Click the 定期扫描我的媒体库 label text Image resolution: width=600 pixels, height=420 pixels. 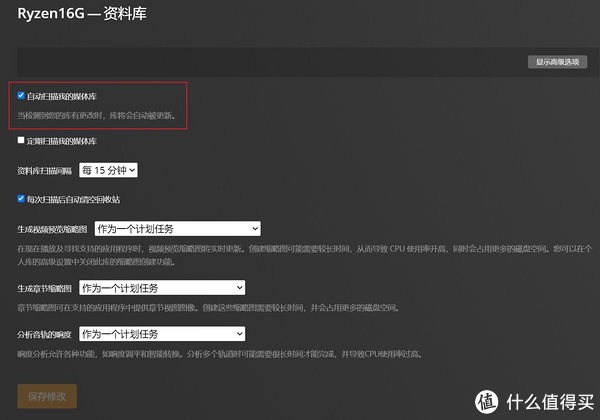tap(62, 141)
